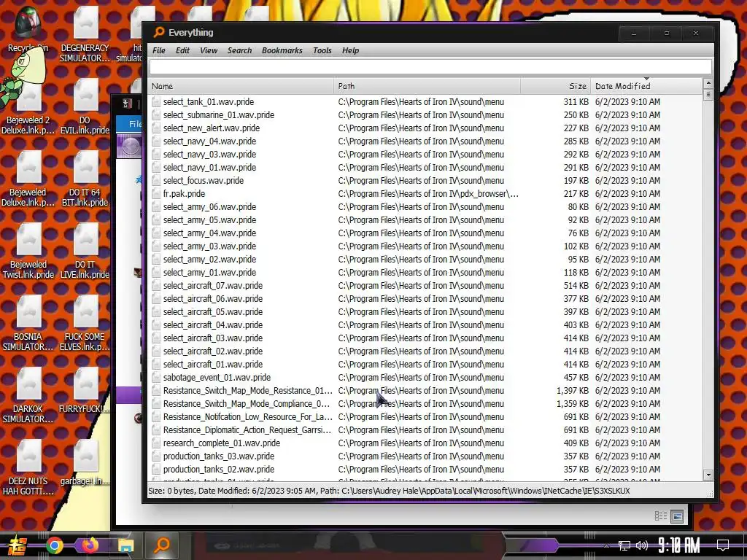Select file icon of research_complete_01.wav.pride
Viewport: 747px width, 560px height.
156,443
